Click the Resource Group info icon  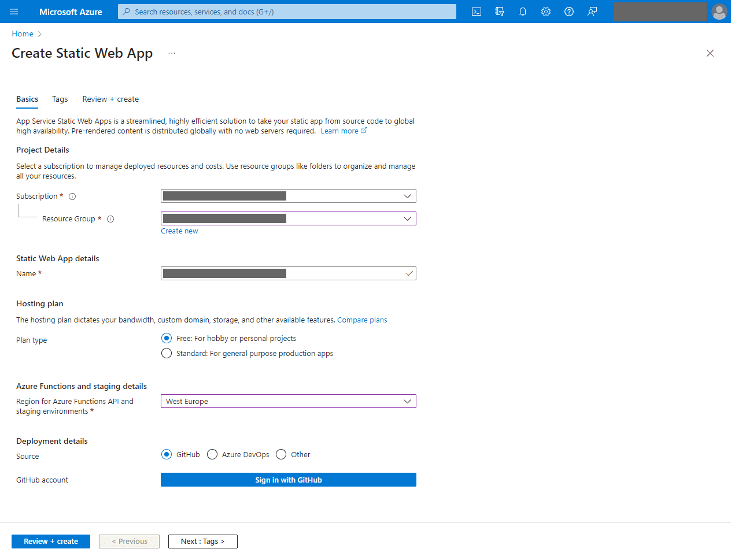point(110,219)
